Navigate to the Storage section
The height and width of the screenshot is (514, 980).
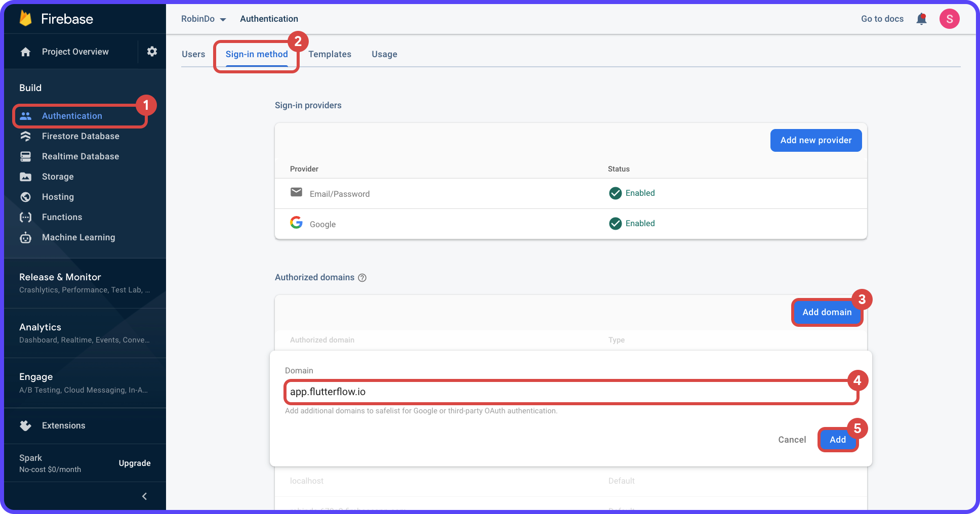coord(58,176)
